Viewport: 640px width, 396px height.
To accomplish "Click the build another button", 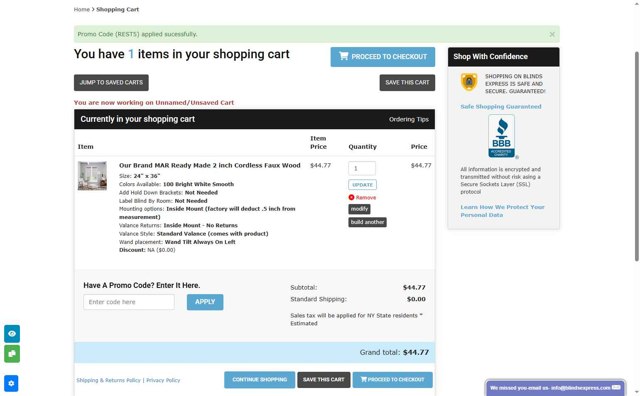I will pyautogui.click(x=367, y=222).
